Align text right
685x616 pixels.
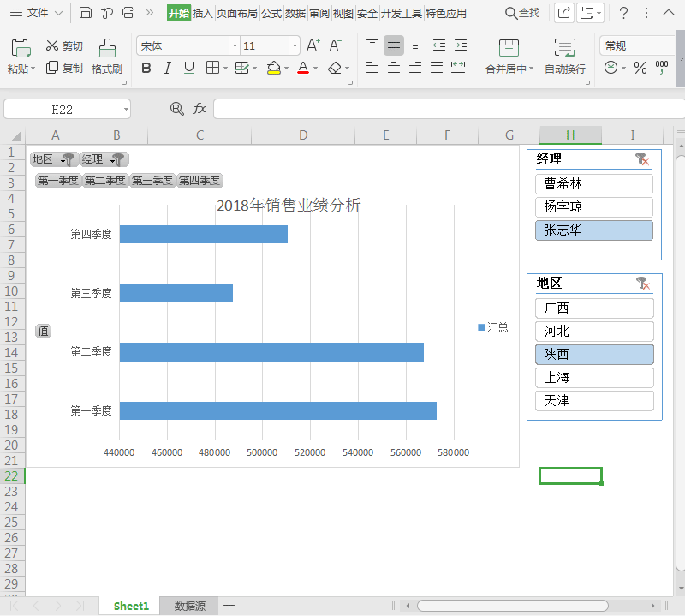pyautogui.click(x=415, y=68)
